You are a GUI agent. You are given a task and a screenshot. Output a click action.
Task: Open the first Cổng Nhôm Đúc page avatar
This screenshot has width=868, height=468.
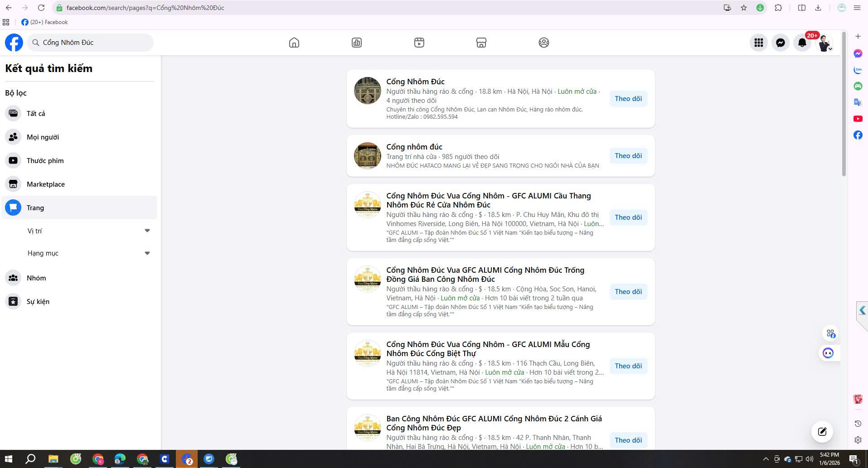[368, 91]
